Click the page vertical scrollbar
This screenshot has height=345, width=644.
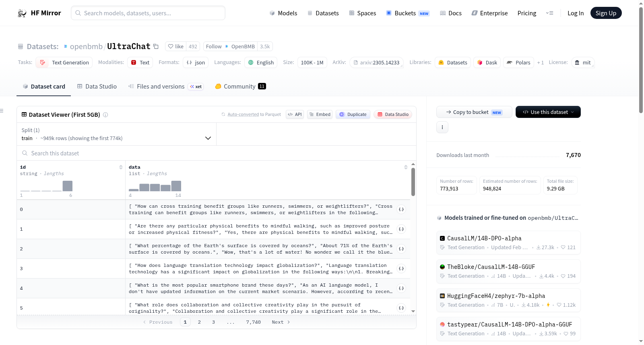click(641, 60)
